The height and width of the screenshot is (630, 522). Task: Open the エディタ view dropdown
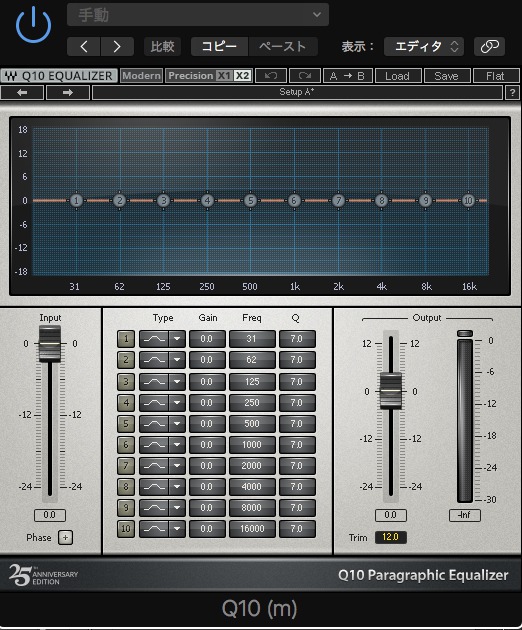424,47
